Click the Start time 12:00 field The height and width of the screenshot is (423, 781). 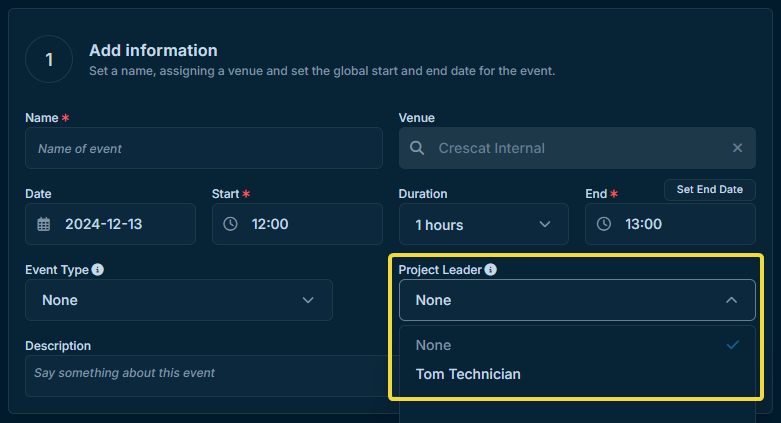click(x=297, y=224)
